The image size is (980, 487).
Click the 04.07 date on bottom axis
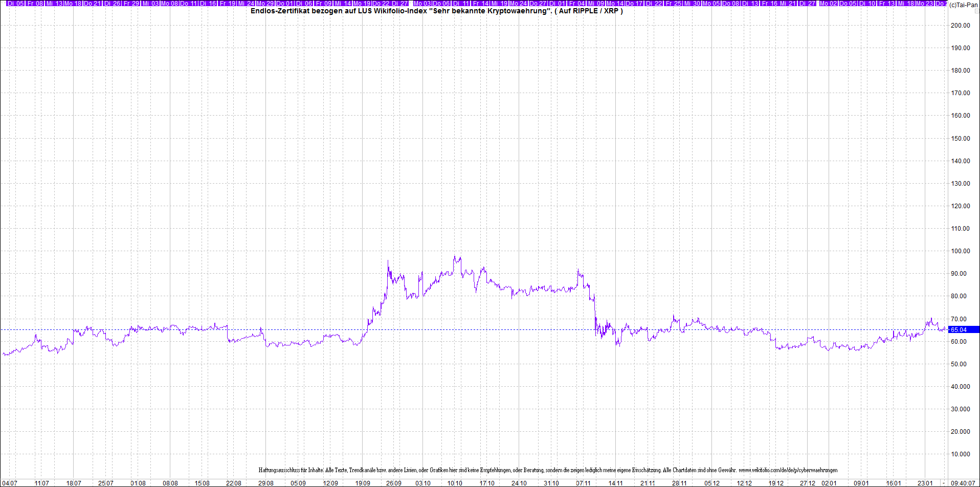[x=10, y=483]
